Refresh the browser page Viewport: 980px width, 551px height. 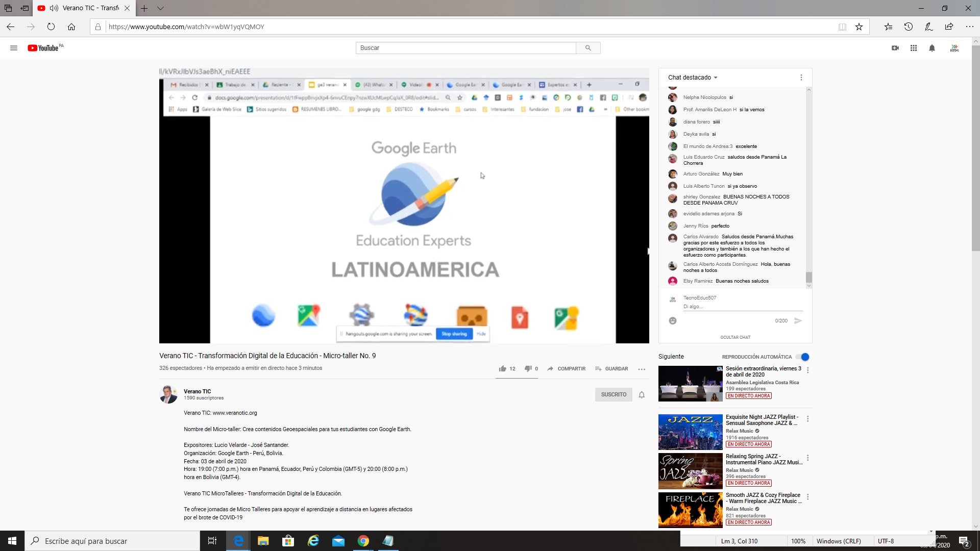pos(51,27)
